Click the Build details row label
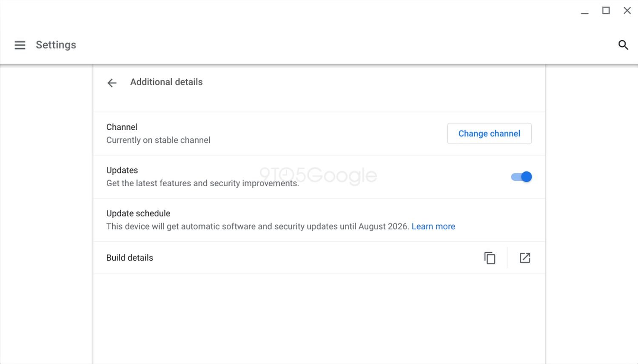 pyautogui.click(x=130, y=258)
